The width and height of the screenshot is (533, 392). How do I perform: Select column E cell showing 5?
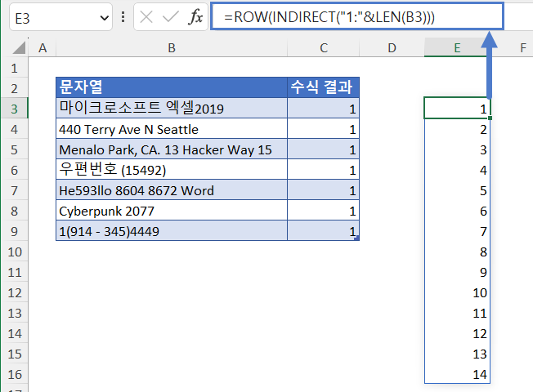click(457, 190)
